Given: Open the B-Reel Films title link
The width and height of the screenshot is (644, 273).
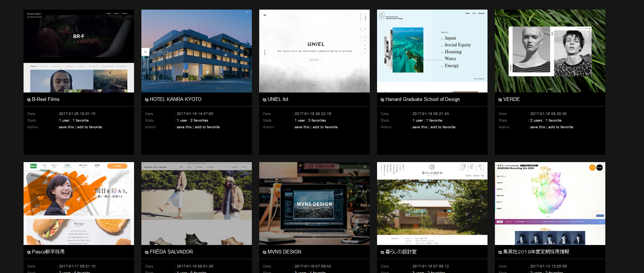Looking at the screenshot, I should (46, 99).
